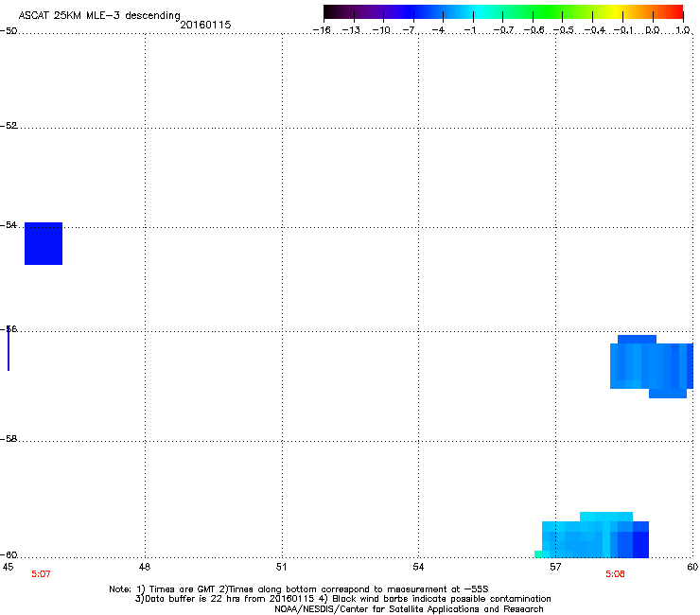The width and height of the screenshot is (700, 615).
Task: Click the dark blue data square below -54
Action: tap(44, 243)
